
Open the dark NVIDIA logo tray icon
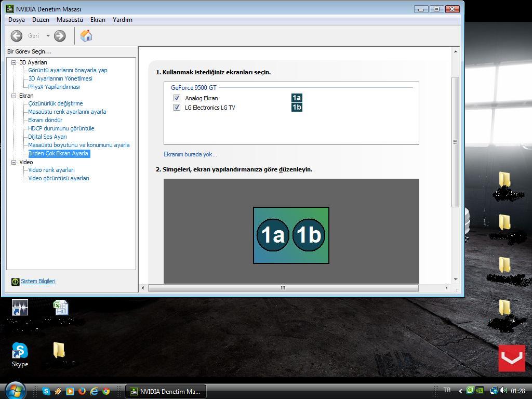click(x=480, y=391)
